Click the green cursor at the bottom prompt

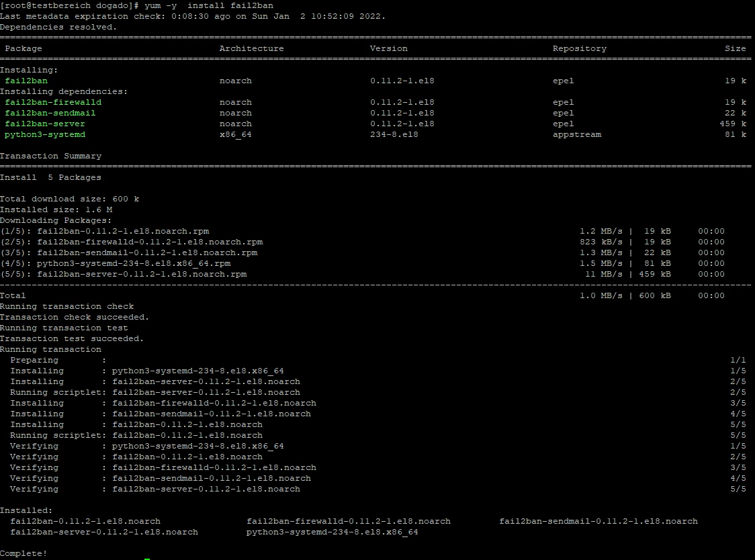[x=147, y=557]
